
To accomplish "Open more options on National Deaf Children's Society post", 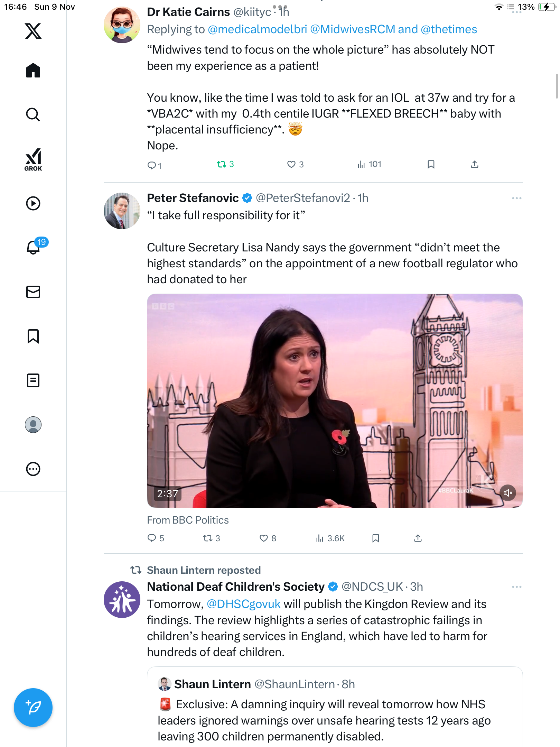I will [x=516, y=587].
